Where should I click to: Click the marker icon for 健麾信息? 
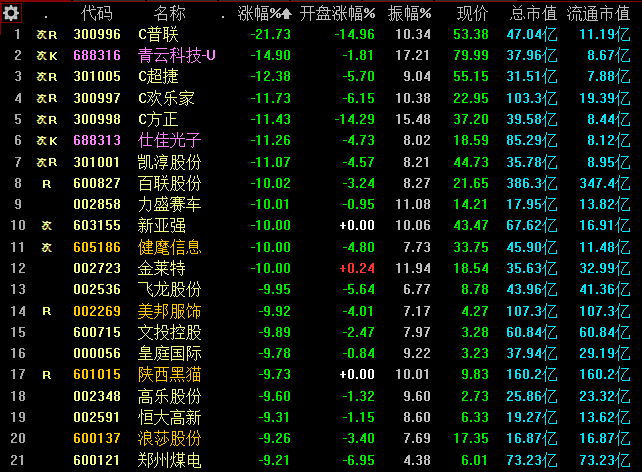(x=47, y=247)
